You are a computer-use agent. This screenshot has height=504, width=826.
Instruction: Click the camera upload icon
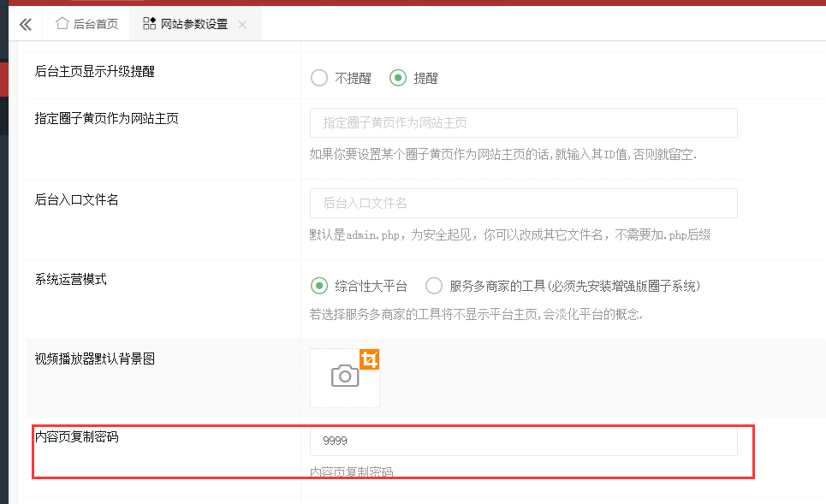pyautogui.click(x=345, y=377)
